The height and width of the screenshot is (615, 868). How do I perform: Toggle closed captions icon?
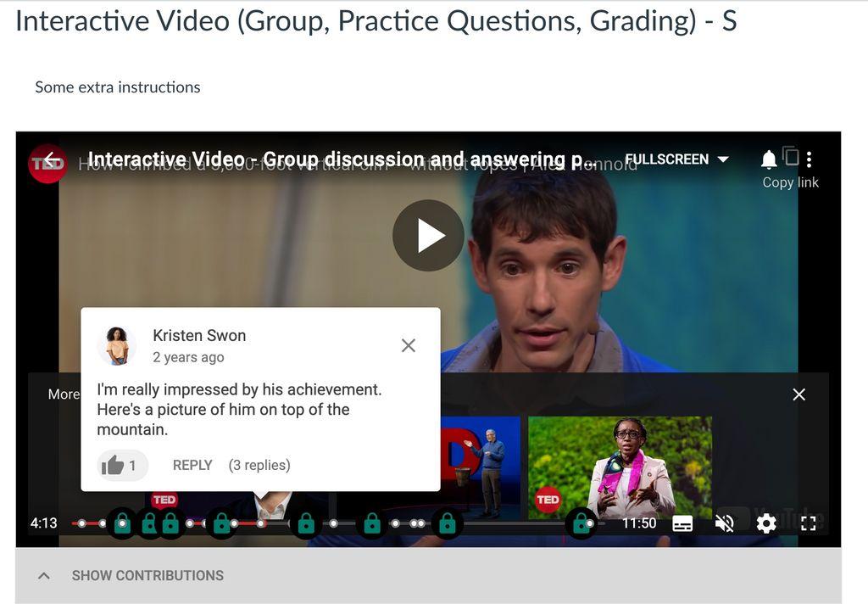(x=682, y=523)
